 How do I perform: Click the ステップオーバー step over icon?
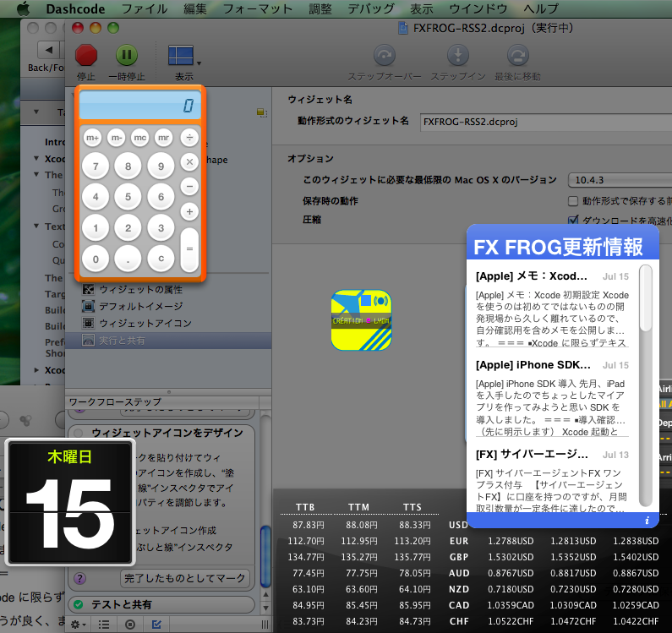point(385,56)
